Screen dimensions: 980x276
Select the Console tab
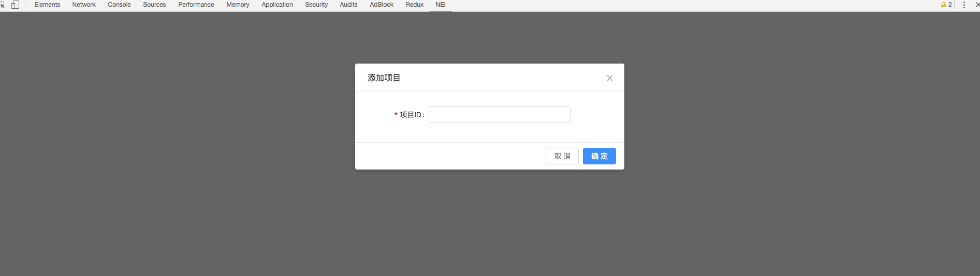click(119, 5)
